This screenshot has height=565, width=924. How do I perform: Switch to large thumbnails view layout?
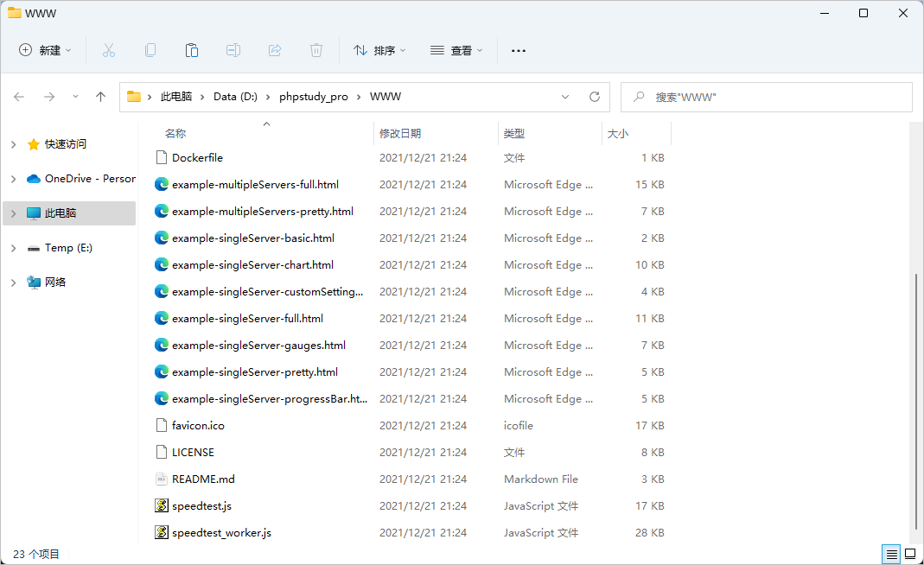pos(911,554)
